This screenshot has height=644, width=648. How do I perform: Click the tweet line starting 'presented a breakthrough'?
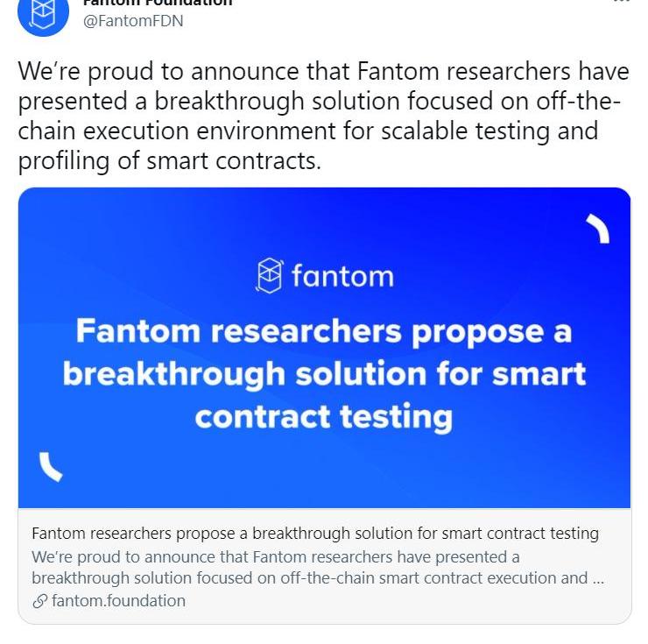coord(319,102)
